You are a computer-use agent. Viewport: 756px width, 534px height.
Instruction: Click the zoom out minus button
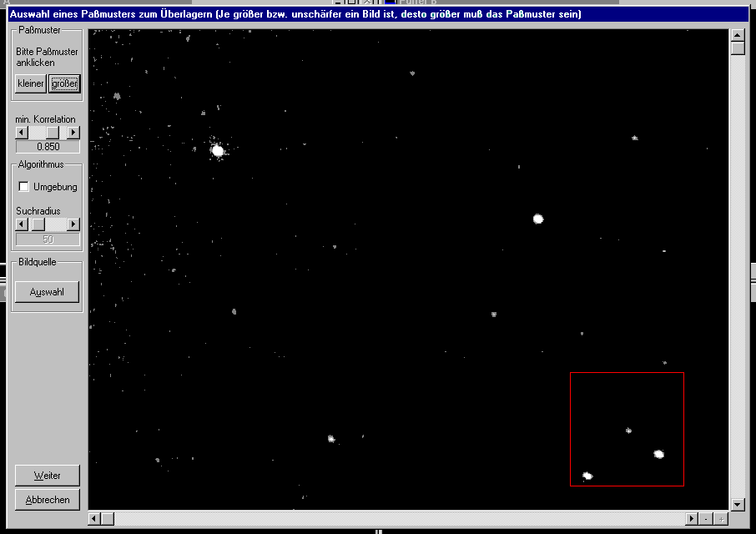coord(706,519)
